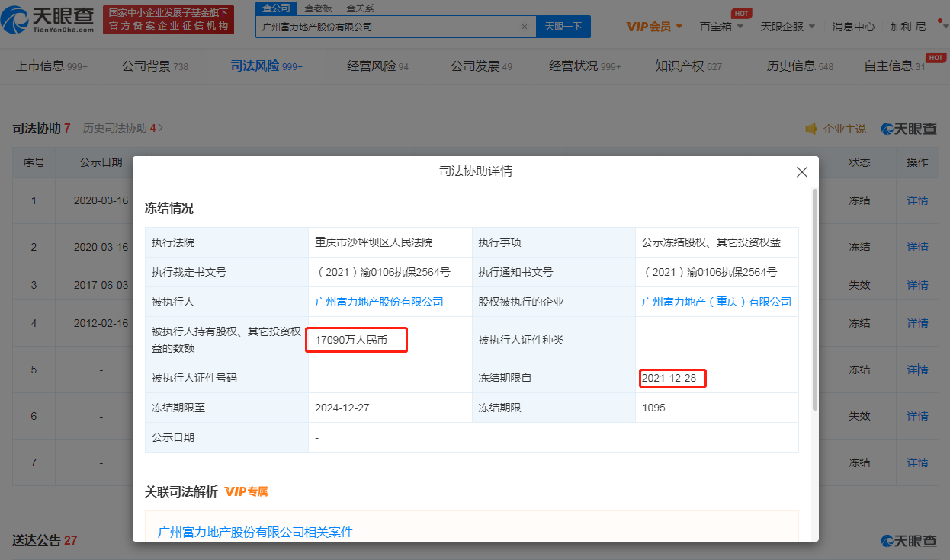
Task: Switch to the 查关系 search tab
Action: [359, 8]
